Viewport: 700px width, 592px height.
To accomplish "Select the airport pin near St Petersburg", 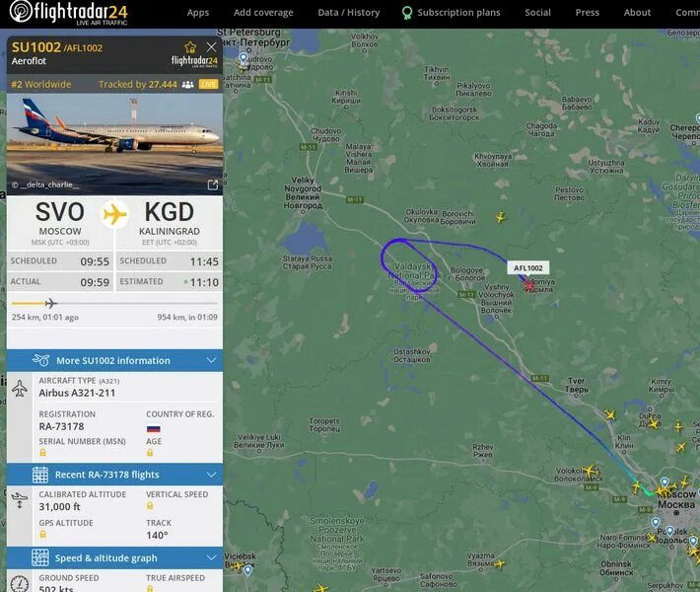I will click(x=244, y=58).
